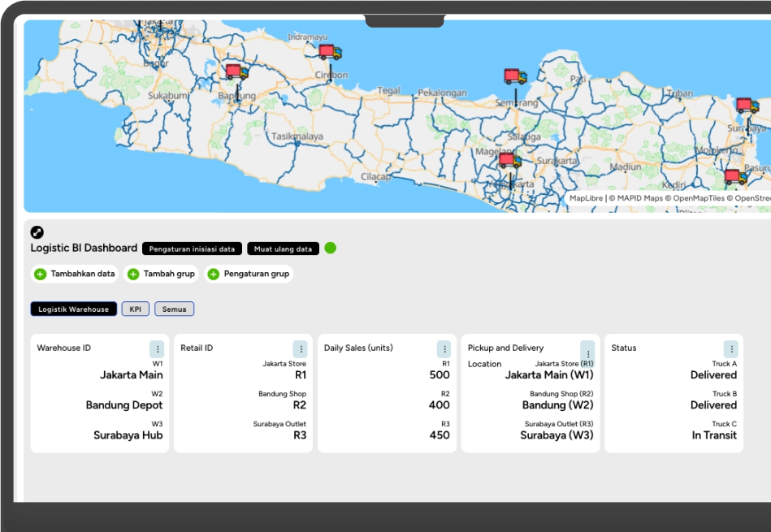The height and width of the screenshot is (532, 771).
Task: Click the Pengaturan inisiasi data button
Action: tap(192, 249)
